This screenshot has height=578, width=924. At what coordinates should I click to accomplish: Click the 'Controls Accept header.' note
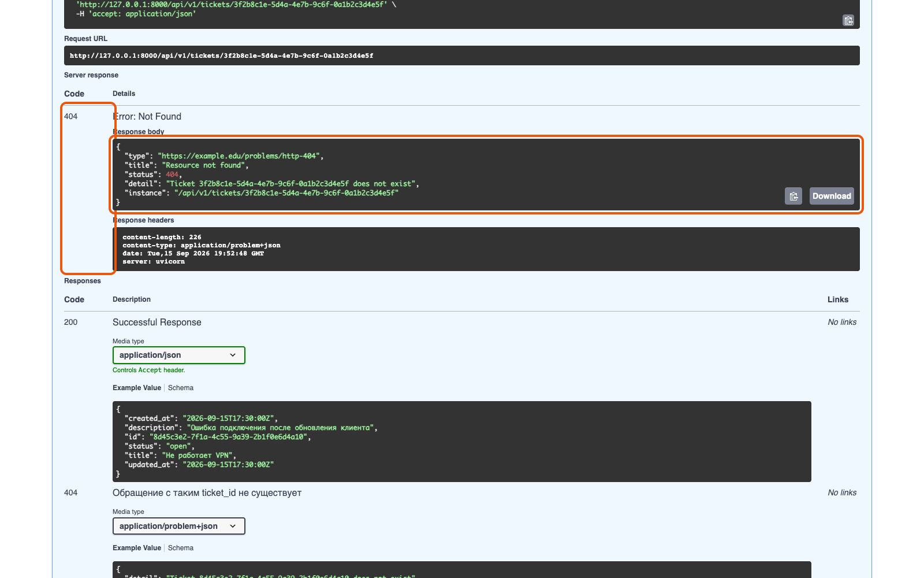pyautogui.click(x=149, y=370)
